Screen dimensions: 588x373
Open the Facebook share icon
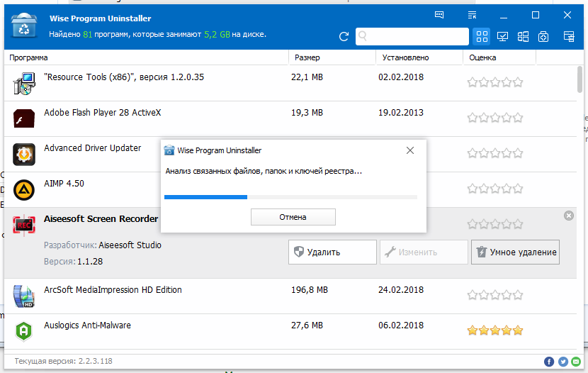click(548, 362)
